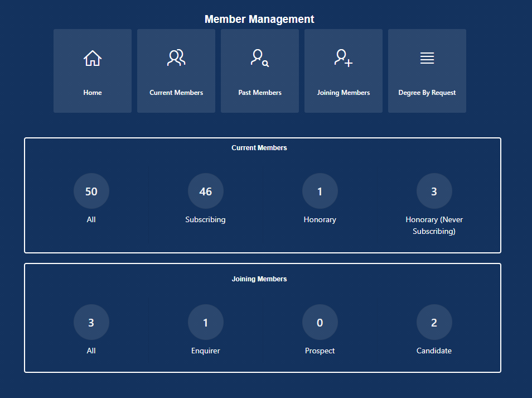Select the Past Members search-person icon
Screen dimensions: 532x398
pyautogui.click(x=260, y=58)
